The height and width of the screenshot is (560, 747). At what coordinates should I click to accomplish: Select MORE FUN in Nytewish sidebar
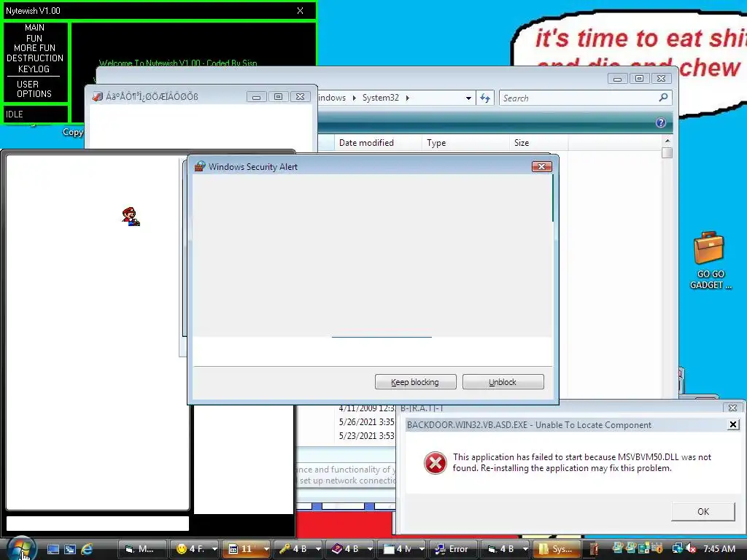tap(34, 48)
